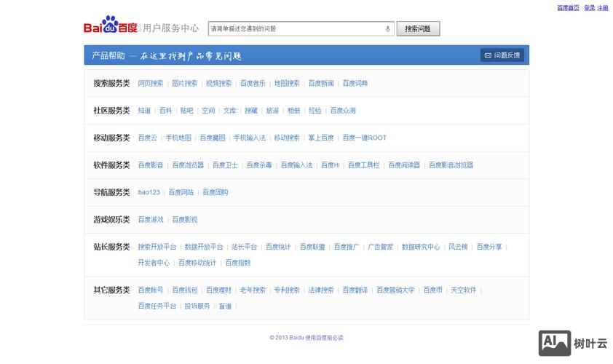
Task: Open the 问题反馈 feedback button
Action: 502,55
